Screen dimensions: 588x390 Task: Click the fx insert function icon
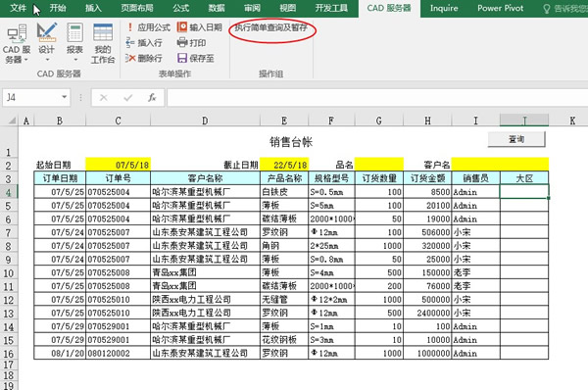pos(152,98)
